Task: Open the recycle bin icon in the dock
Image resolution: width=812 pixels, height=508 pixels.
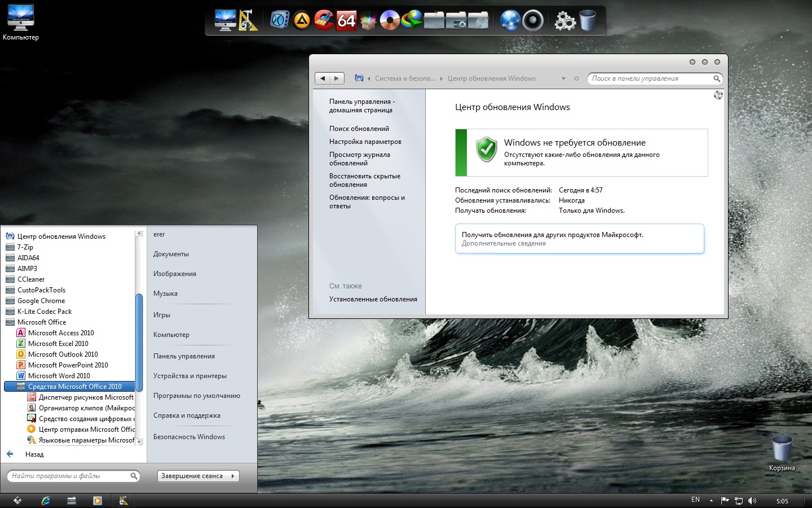Action: point(588,20)
